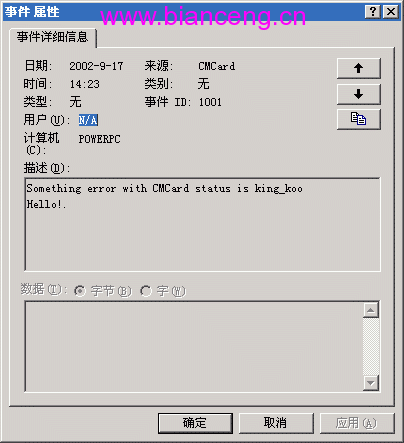
Task: Select the 字(W) radio button
Action: point(146,291)
